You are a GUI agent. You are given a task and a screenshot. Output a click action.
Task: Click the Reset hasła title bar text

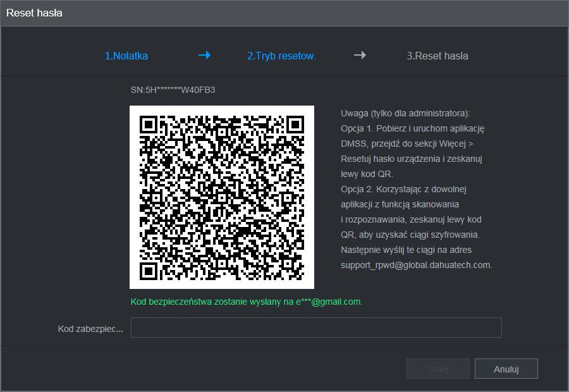coord(34,13)
